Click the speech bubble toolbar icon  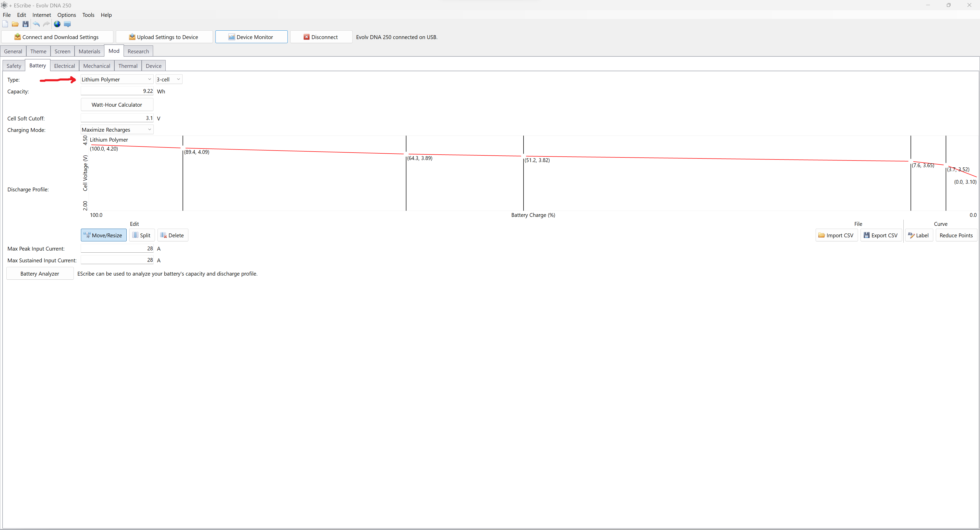coord(67,24)
